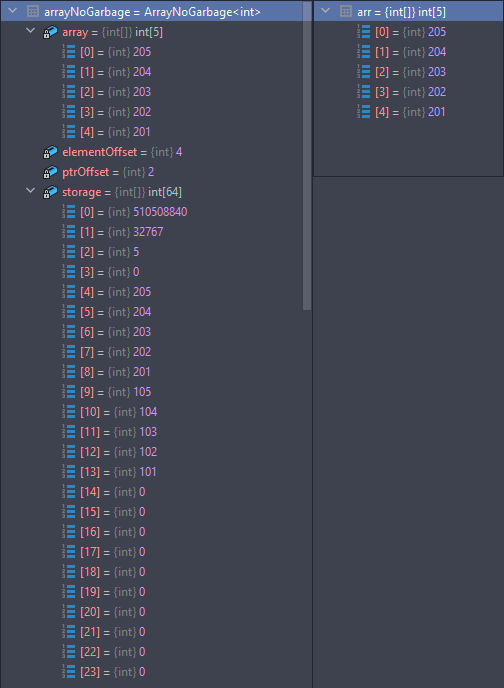
Task: Select storage element [16] = 0
Action: (152, 532)
